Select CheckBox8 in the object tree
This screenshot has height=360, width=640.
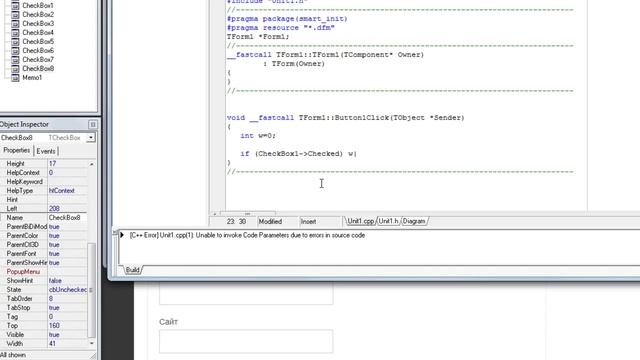point(38,69)
